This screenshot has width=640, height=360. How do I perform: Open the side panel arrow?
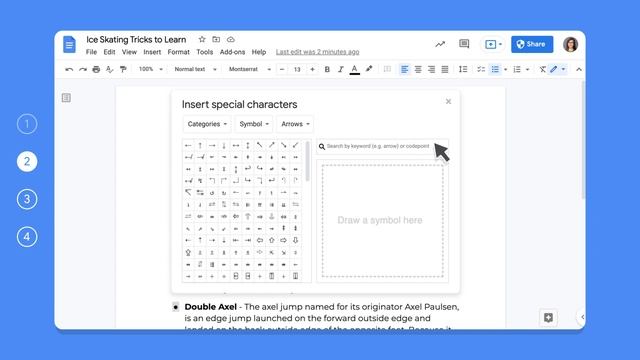pyautogui.click(x=582, y=317)
